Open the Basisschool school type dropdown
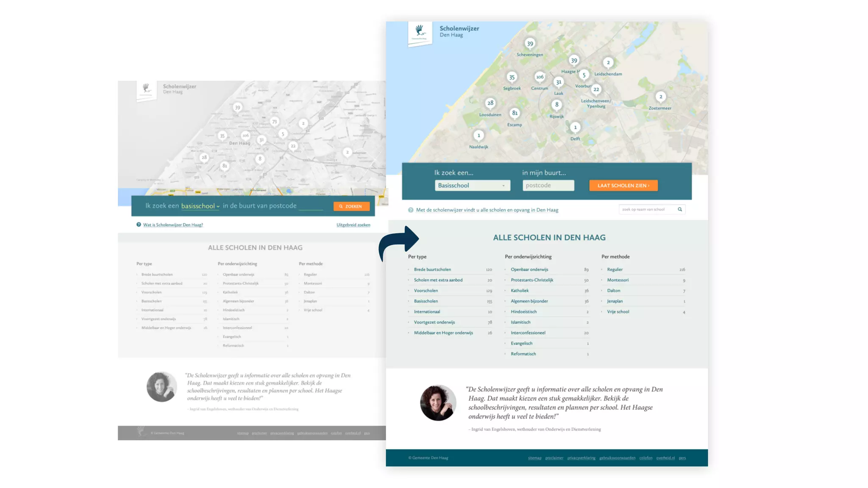 pyautogui.click(x=472, y=186)
